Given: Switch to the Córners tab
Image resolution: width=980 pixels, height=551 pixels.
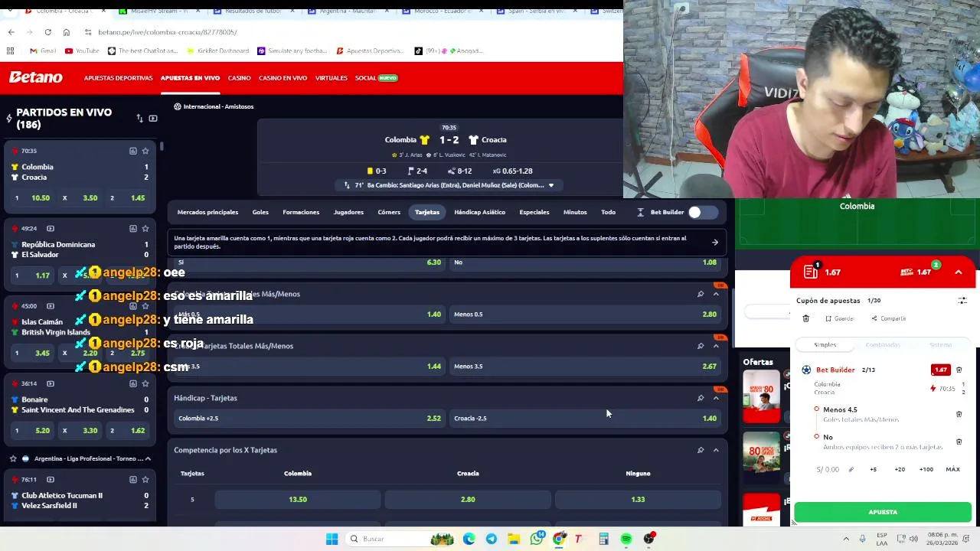Looking at the screenshot, I should (x=389, y=212).
